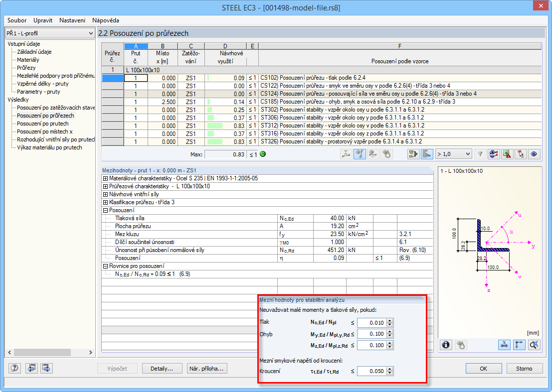The image size is (552, 392).
Task: Click the horizontal scrollbar in navigator panel
Action: (42, 352)
